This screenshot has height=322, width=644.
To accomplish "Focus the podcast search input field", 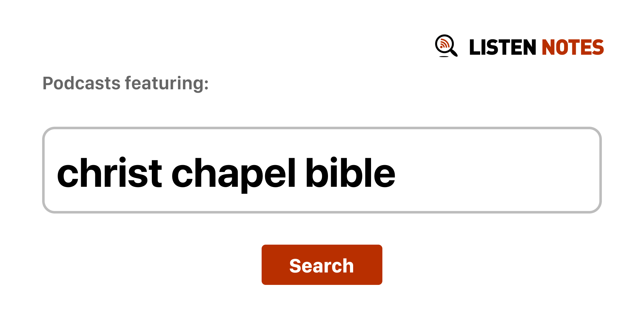I will [321, 170].
